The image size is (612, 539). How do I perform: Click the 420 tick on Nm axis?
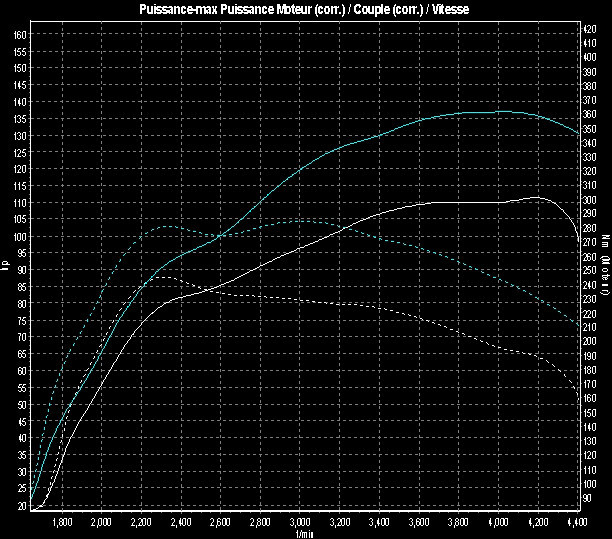click(589, 28)
